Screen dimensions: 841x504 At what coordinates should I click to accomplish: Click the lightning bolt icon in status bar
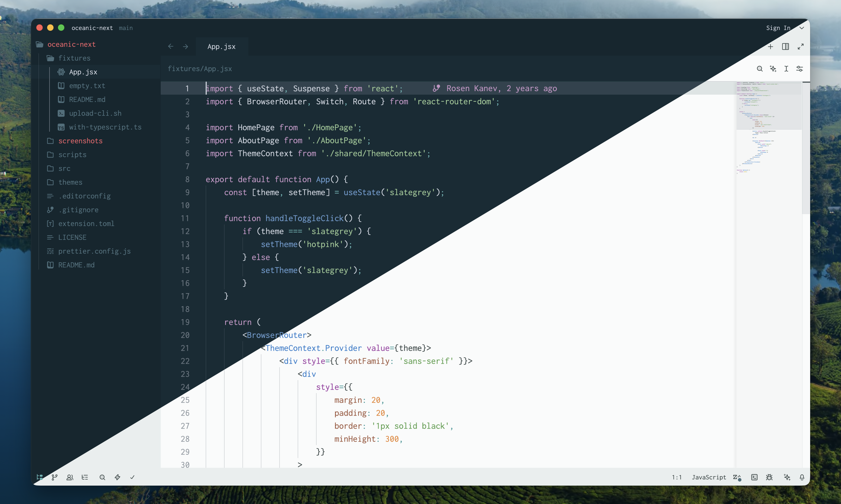(x=117, y=477)
